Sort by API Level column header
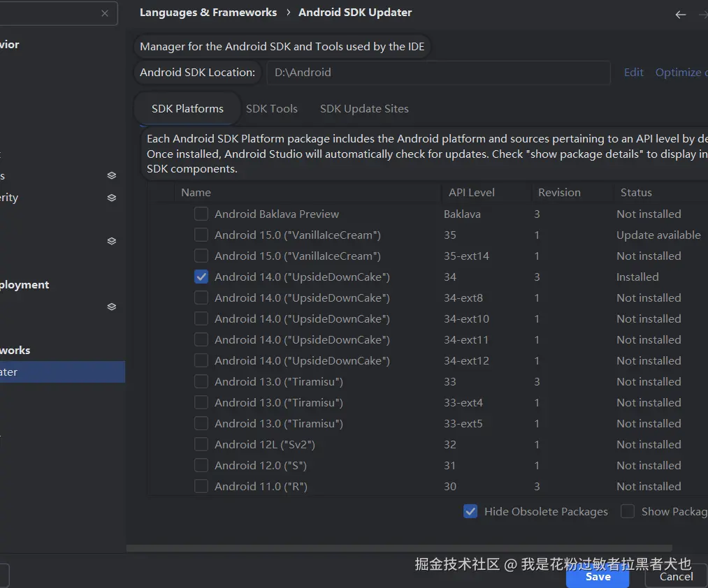The width and height of the screenshot is (708, 588). pyautogui.click(x=486, y=193)
